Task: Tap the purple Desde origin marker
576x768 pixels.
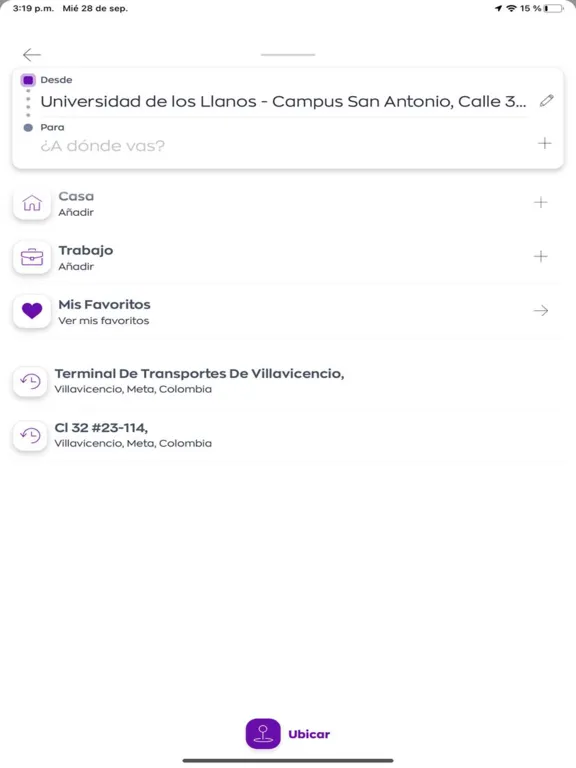Action: coord(28,80)
